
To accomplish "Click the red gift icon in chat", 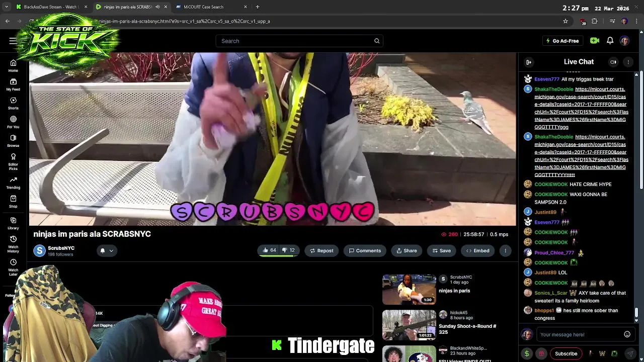I will pos(541,353).
